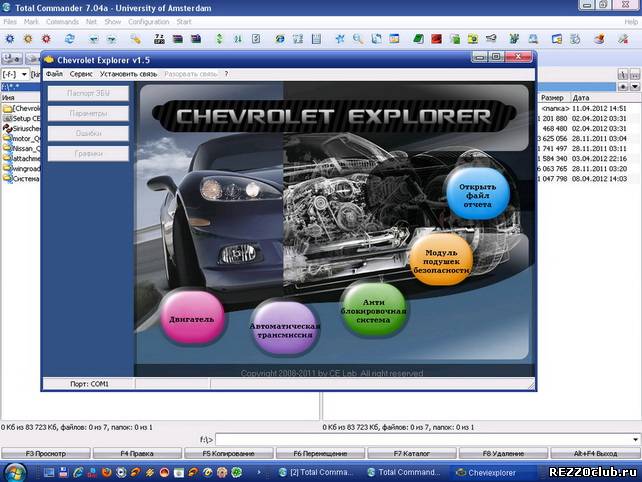This screenshot has height=482, width=642.
Task: Sort right panel by Размер column header
Action: click(x=552, y=97)
